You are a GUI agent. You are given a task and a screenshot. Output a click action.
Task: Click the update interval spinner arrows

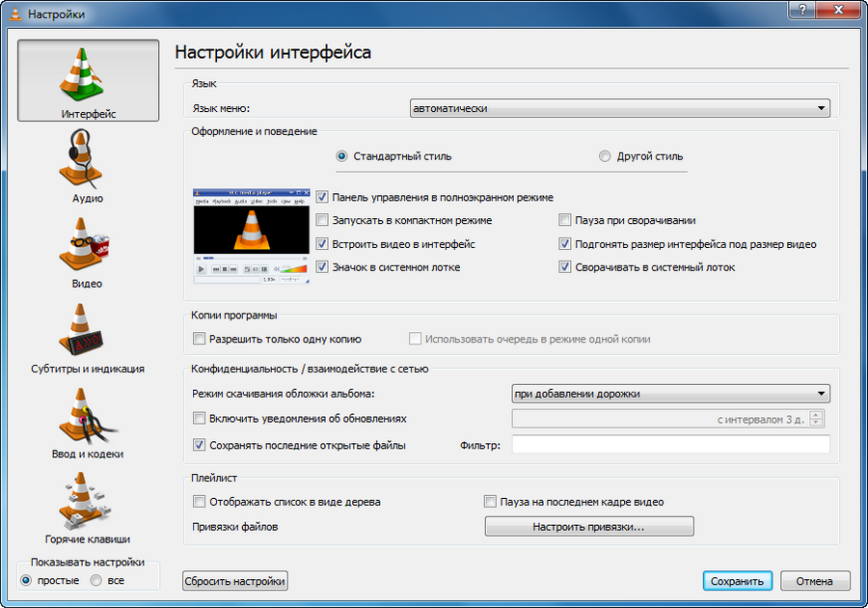coord(817,419)
